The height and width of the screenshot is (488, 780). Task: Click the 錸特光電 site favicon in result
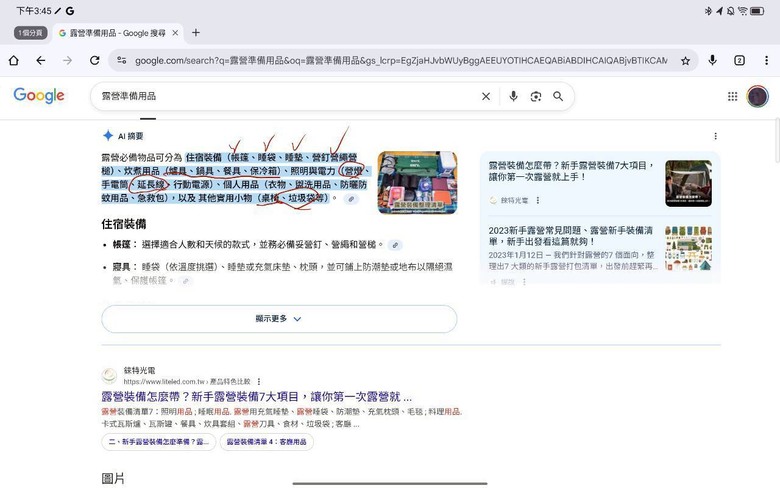point(109,376)
